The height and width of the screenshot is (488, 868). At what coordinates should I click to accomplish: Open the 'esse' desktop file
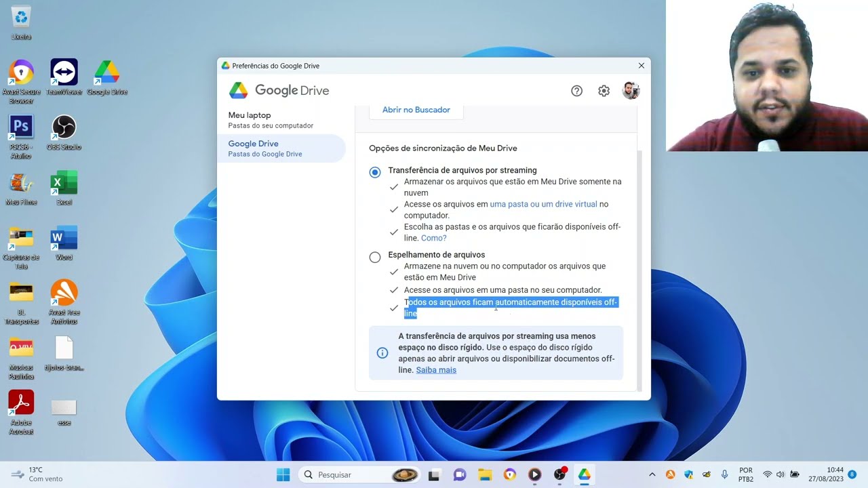tap(64, 411)
